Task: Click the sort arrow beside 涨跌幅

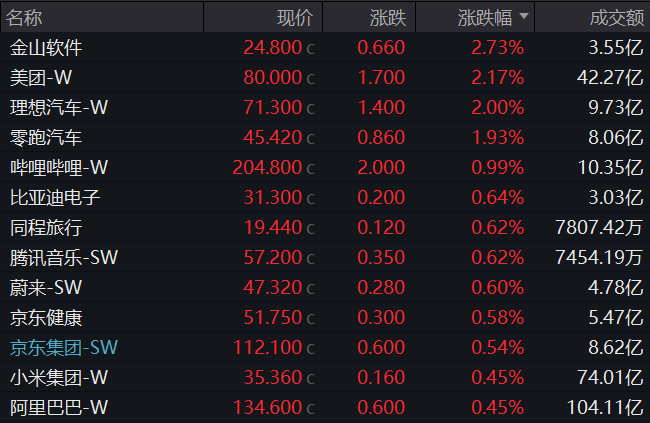Action: tap(525, 18)
